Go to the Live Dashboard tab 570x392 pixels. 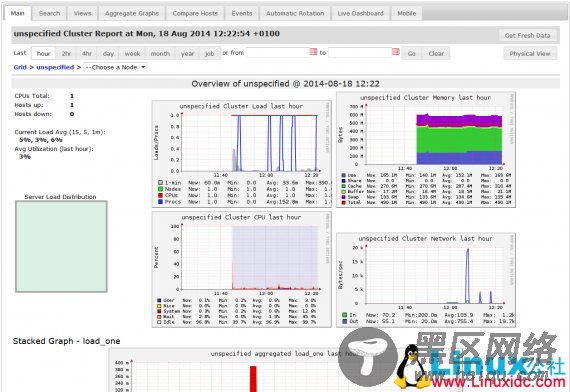point(360,13)
